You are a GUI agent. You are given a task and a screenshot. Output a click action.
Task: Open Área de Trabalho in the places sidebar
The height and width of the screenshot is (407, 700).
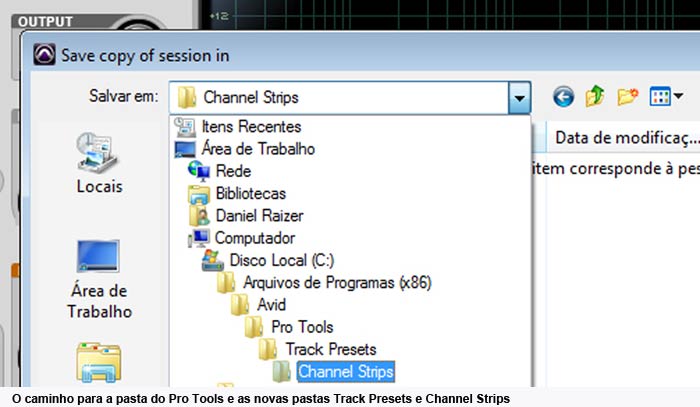tap(99, 280)
